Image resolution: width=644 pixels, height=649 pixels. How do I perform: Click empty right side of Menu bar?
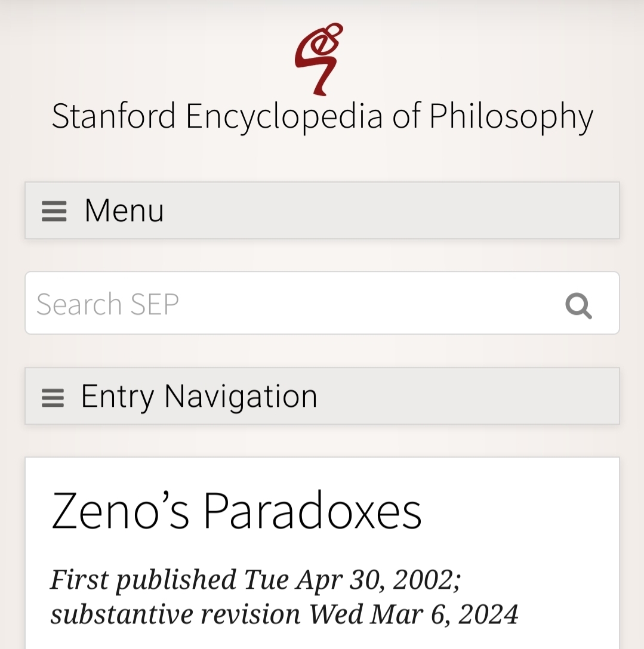(477, 211)
